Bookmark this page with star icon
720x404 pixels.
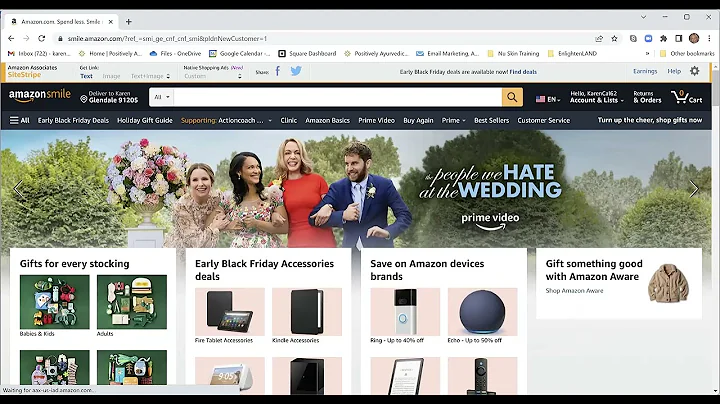[x=614, y=39]
